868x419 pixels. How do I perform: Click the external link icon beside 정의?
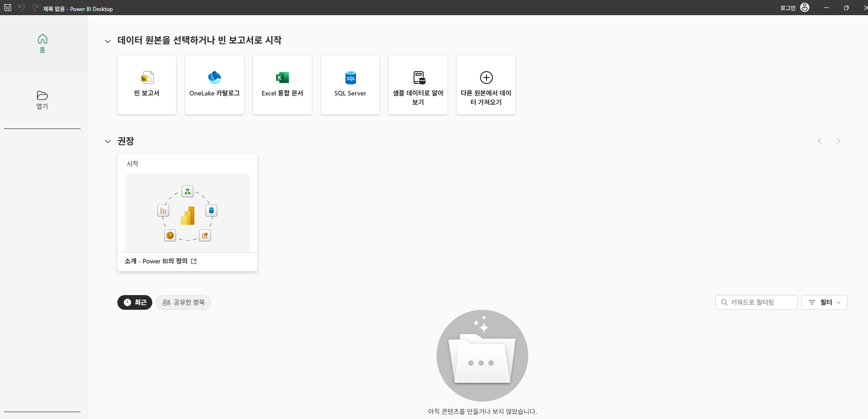[194, 261]
